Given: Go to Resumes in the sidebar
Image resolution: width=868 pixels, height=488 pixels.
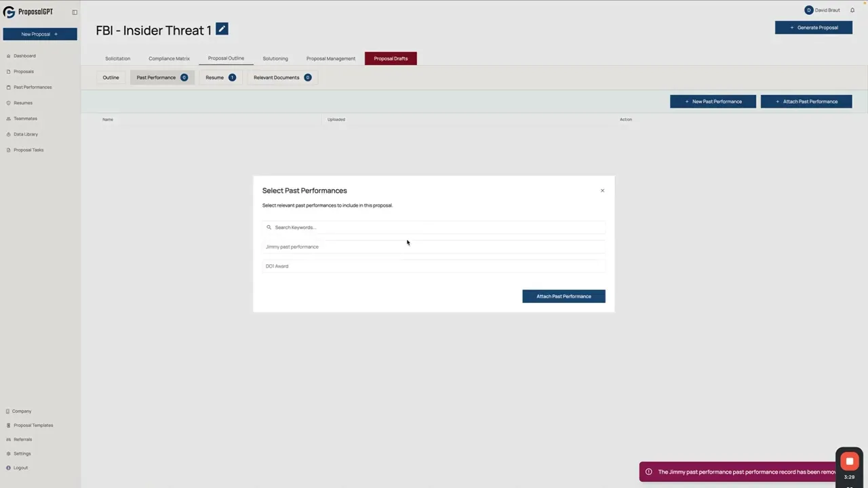Looking at the screenshot, I should 23,103.
